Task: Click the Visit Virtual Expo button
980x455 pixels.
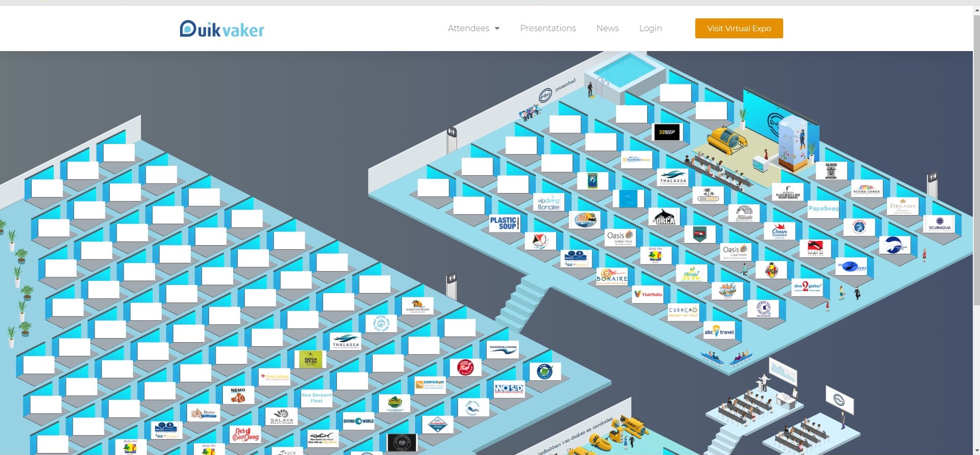Action: pos(739,28)
